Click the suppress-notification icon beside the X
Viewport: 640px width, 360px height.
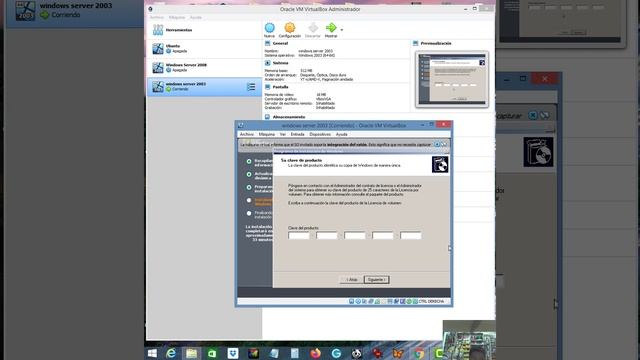pos(444,144)
